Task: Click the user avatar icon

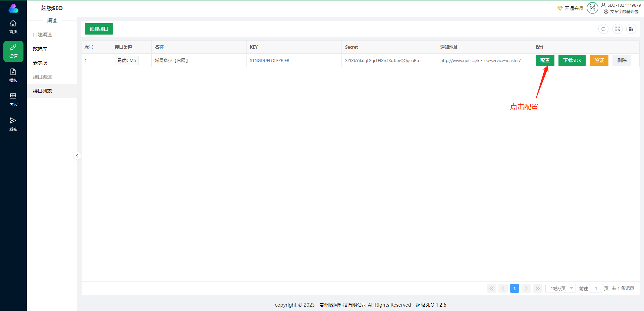Action: point(592,8)
